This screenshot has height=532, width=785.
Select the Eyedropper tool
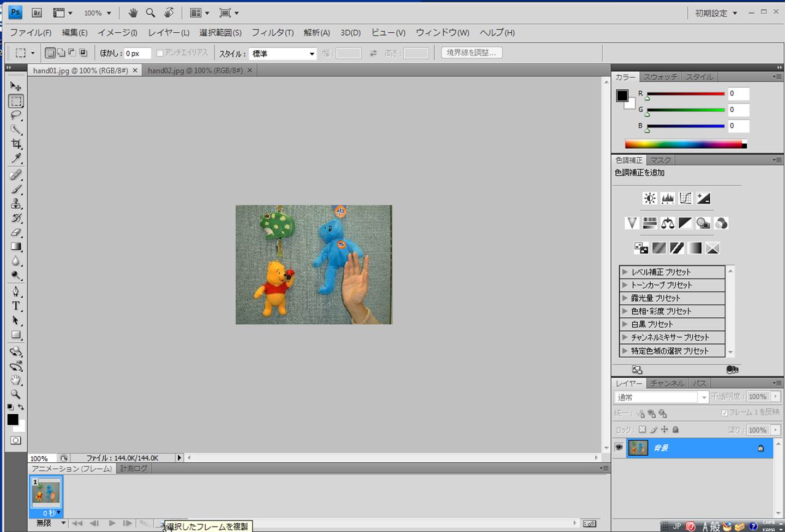coord(16,159)
